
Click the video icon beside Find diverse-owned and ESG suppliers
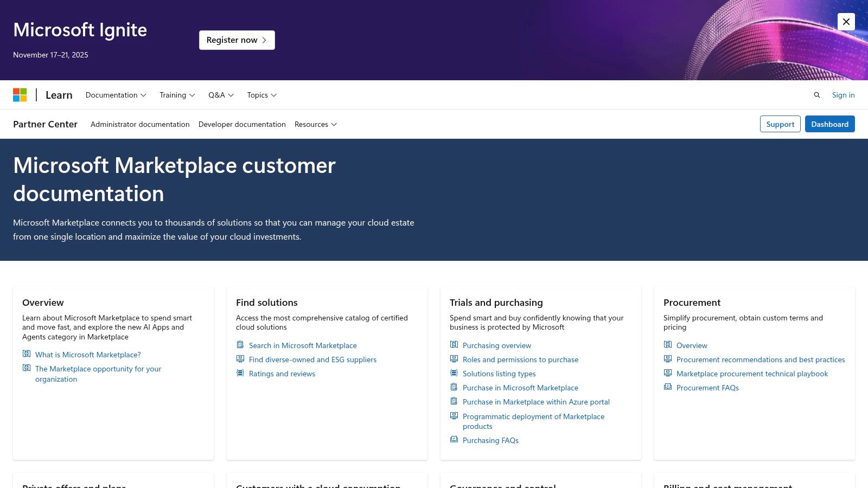[x=240, y=358]
